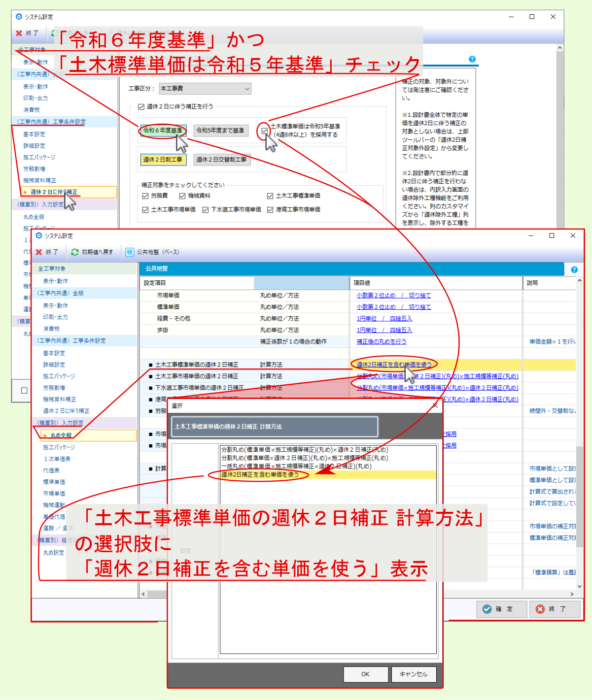Click the 確定 button in the front window
Viewport: 592px width, 700px height.
pos(502,609)
